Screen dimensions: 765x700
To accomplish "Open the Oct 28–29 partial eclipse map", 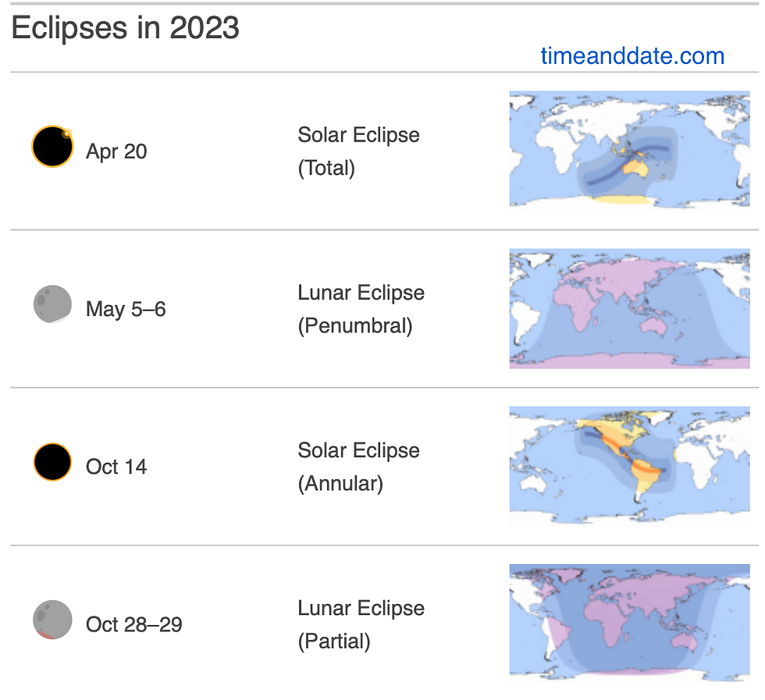I will click(629, 623).
